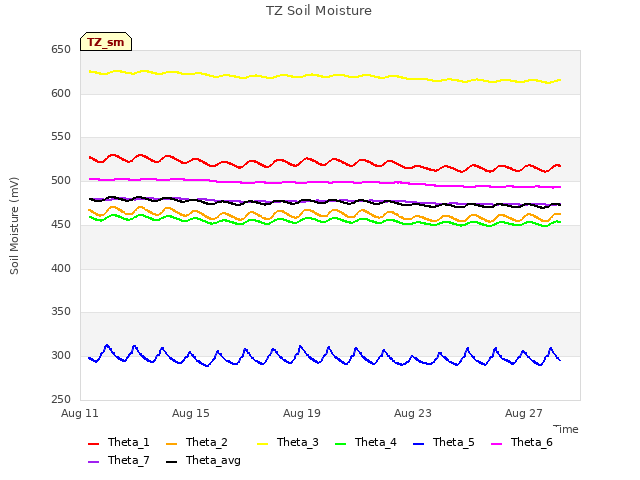This screenshot has height=480, width=640.
Task: Click the Soil Moisture (mV) axis label
Action: pos(14,226)
